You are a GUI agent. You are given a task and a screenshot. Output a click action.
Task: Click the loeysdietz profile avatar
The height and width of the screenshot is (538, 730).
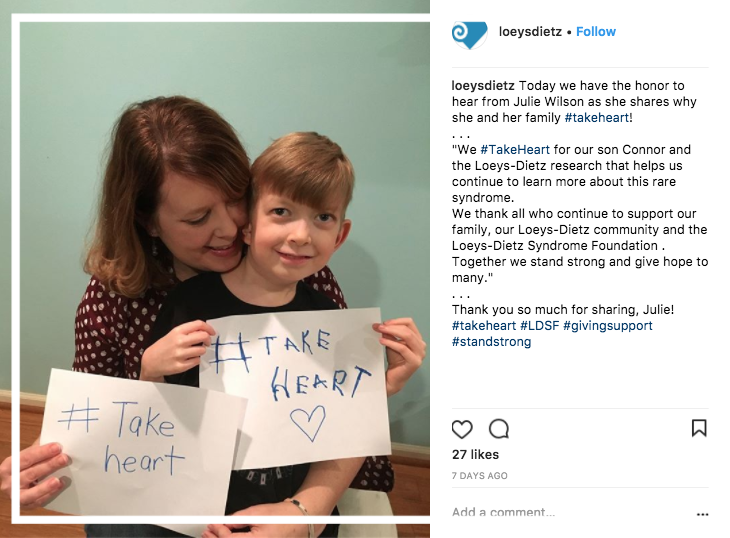click(x=469, y=33)
